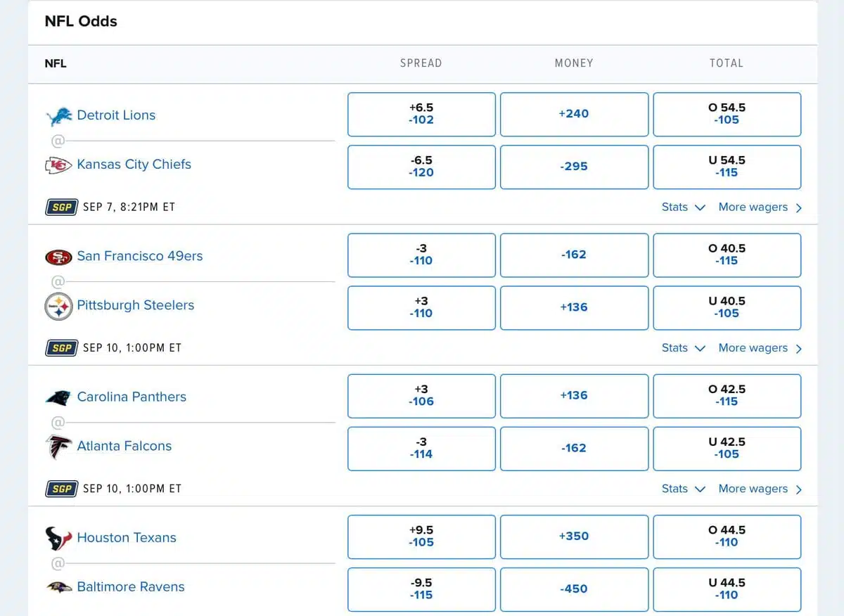
Task: Expand Stats for Panthers at Falcons
Action: 683,489
